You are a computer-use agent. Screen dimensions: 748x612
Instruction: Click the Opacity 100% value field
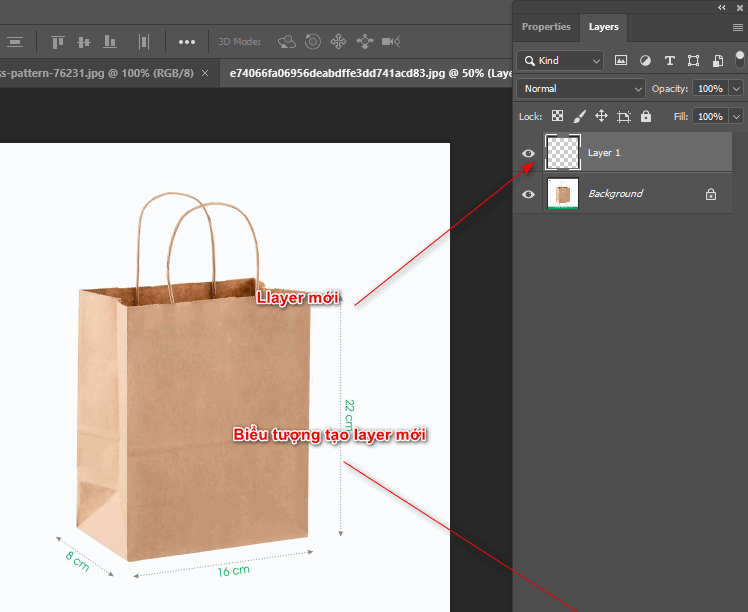710,89
